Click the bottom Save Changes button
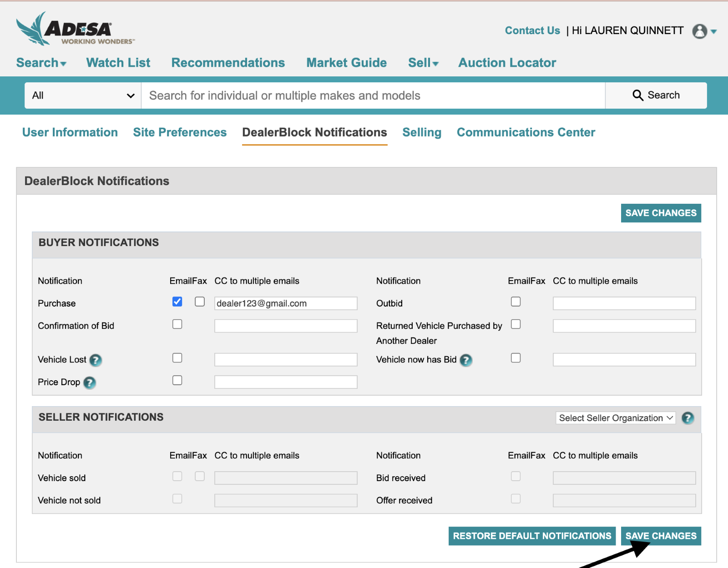Screen dimensions: 728x568 [x=661, y=536]
